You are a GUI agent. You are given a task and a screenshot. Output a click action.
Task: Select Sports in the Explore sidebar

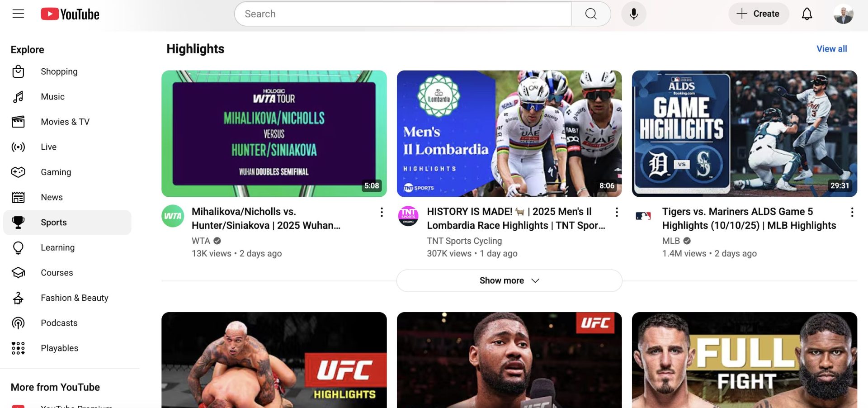tap(53, 222)
